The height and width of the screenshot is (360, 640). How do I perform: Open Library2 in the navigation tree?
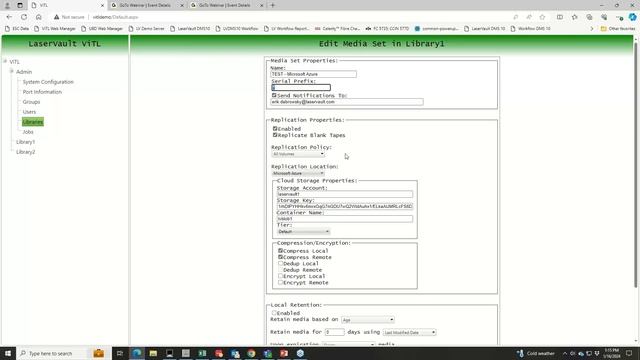click(x=25, y=152)
